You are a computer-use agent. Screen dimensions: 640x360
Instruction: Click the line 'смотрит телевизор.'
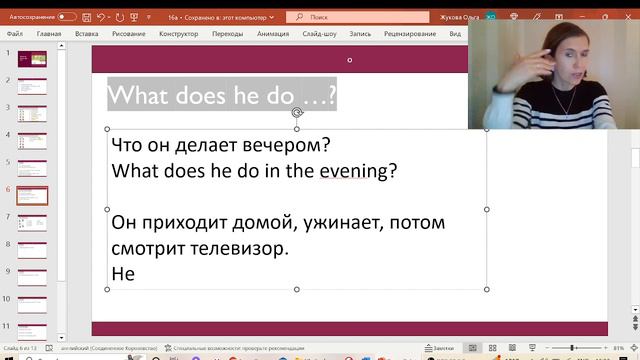pos(200,249)
